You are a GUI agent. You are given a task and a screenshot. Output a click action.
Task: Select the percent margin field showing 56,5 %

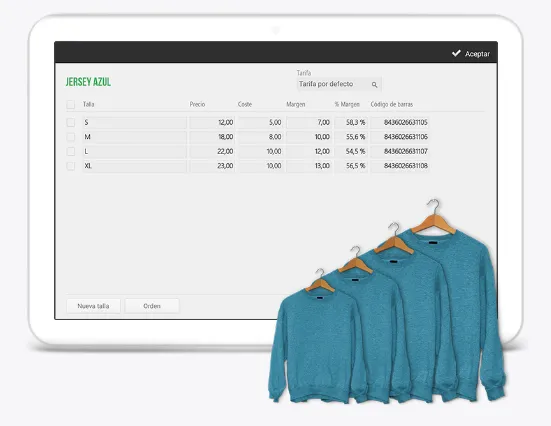351,166
